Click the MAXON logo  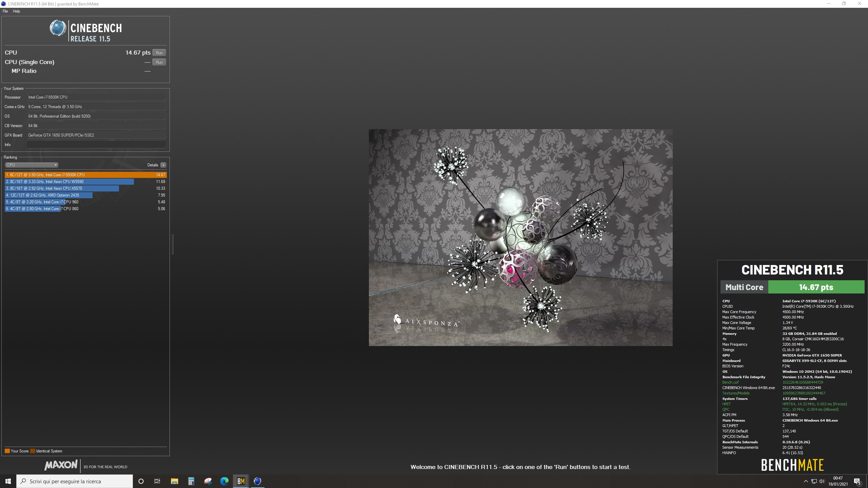pos(61,465)
